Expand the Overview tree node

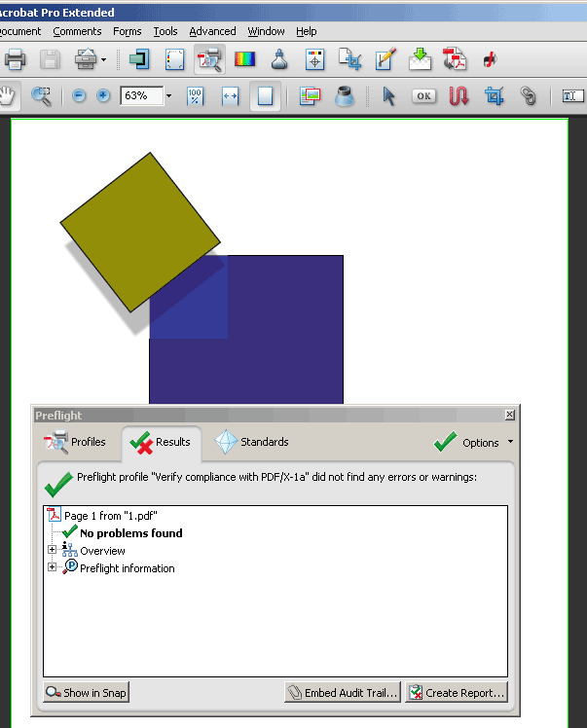52,550
